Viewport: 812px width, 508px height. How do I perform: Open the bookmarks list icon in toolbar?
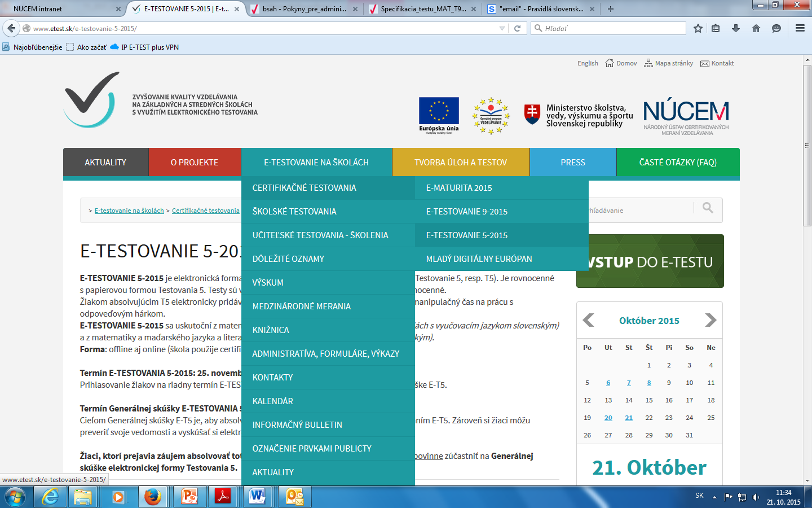click(x=716, y=28)
